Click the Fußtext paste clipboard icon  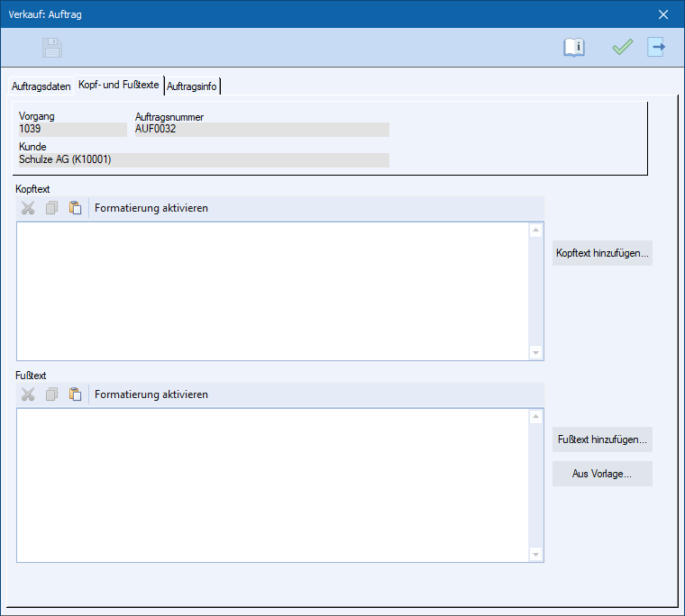pos(75,394)
